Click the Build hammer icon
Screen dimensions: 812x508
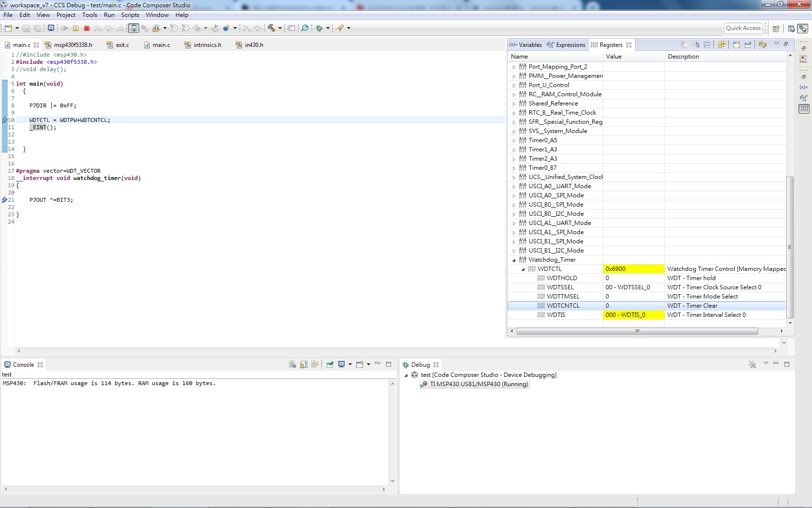click(x=271, y=28)
